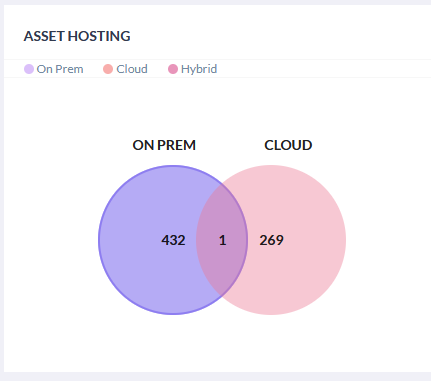
Task: Click the word HOSTING in the title
Action: (x=99, y=36)
